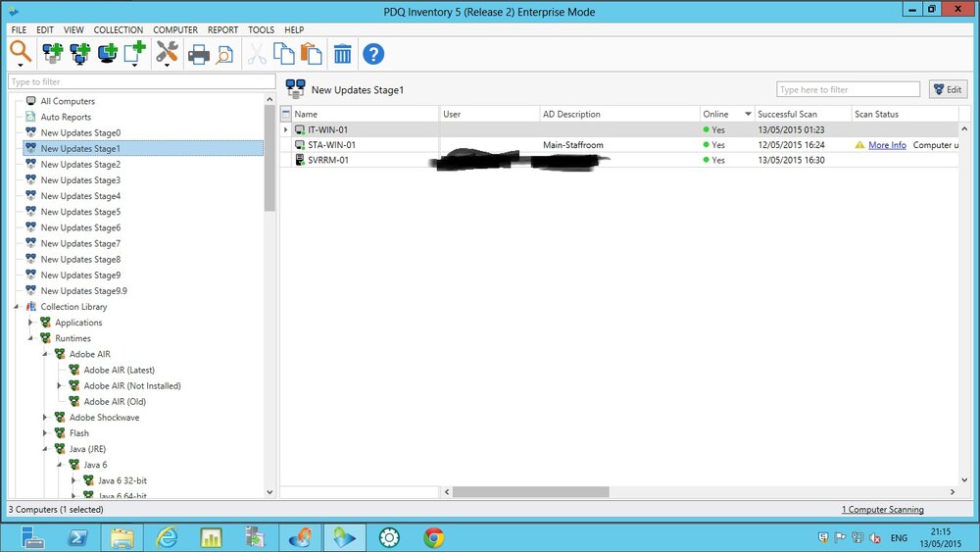
Task: Select New Updates Stage9.9 collection
Action: tap(83, 290)
